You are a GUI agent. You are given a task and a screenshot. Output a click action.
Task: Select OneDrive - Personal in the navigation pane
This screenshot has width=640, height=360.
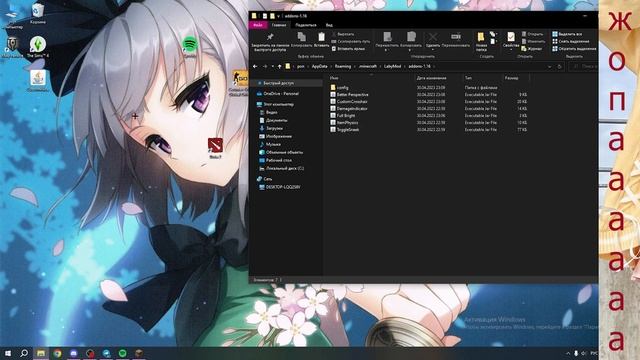coord(278,93)
